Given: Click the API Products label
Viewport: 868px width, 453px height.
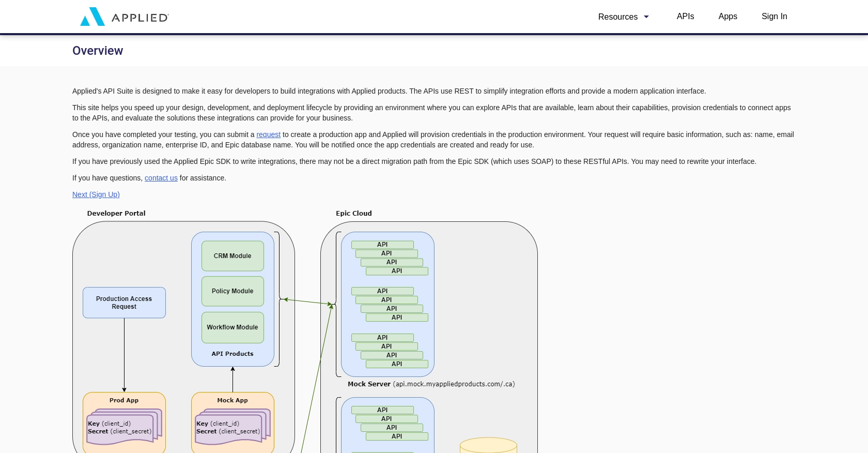Looking at the screenshot, I should [233, 354].
